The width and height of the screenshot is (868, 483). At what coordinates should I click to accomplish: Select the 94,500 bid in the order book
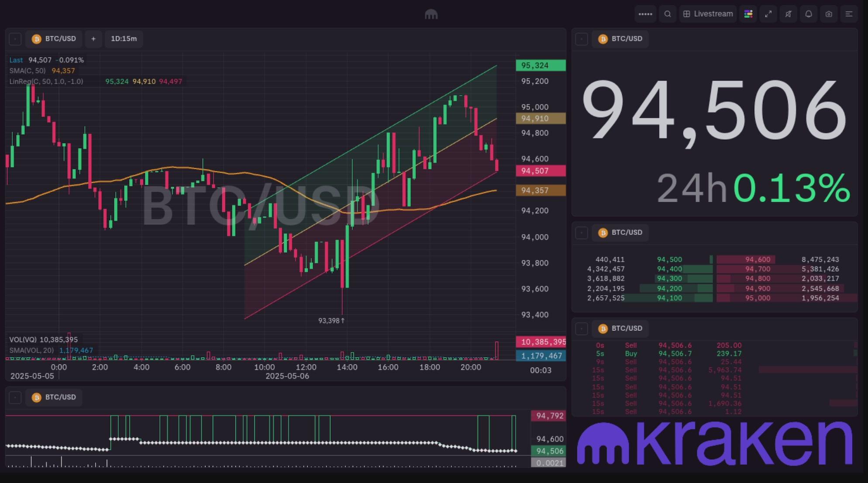coord(669,260)
